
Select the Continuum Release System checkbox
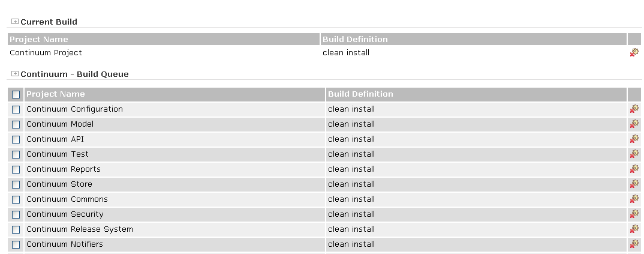(16, 229)
